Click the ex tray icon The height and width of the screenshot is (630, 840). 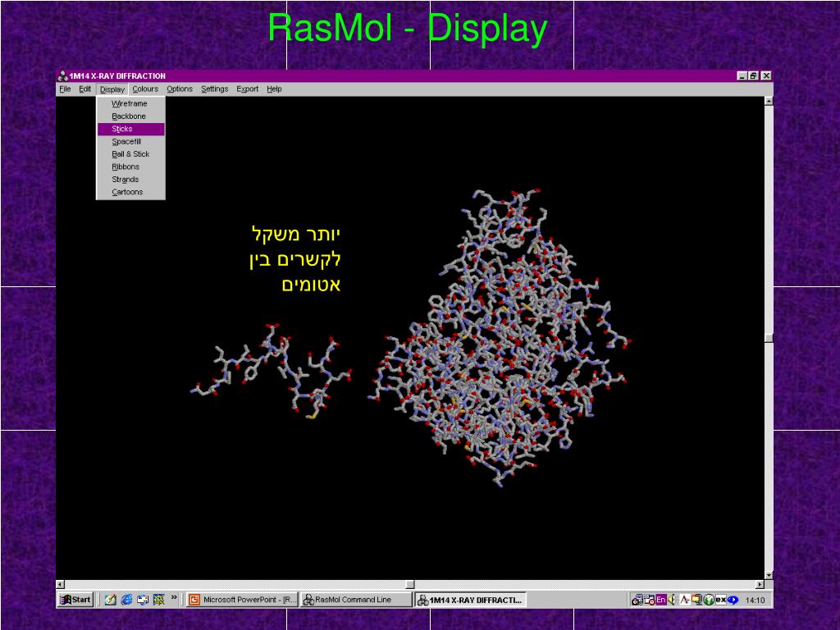(x=721, y=600)
